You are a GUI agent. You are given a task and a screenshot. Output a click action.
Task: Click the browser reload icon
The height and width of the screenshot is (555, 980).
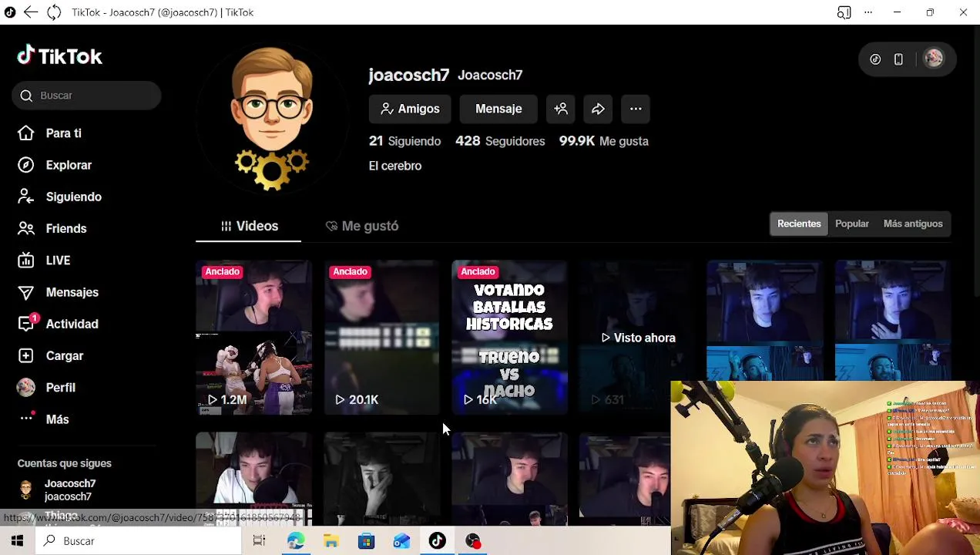click(x=54, y=12)
